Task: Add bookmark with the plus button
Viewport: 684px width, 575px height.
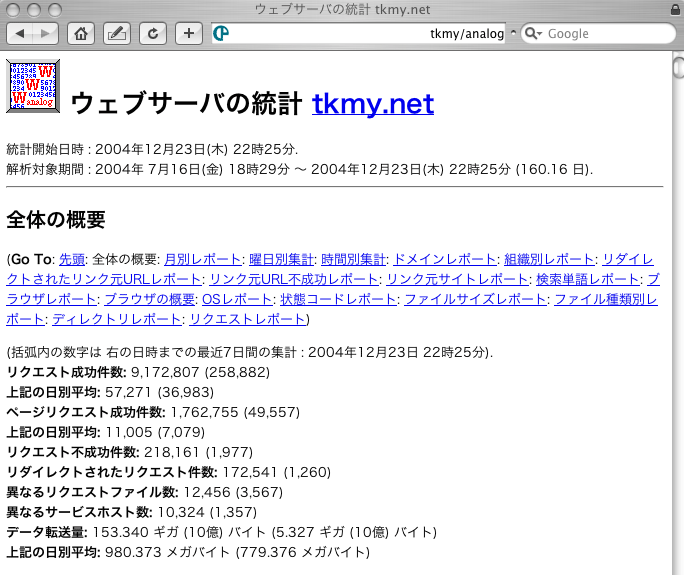Action: click(x=189, y=33)
